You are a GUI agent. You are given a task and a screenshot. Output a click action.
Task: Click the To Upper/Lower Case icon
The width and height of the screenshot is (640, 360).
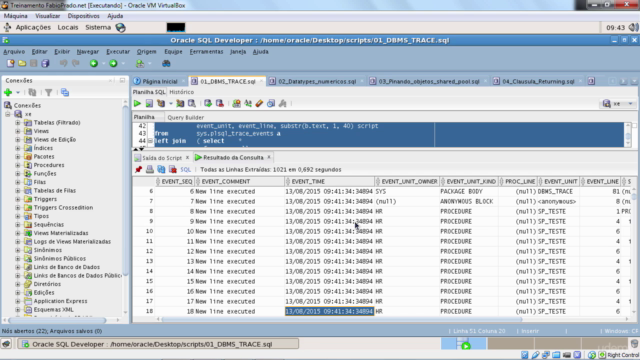(248, 104)
